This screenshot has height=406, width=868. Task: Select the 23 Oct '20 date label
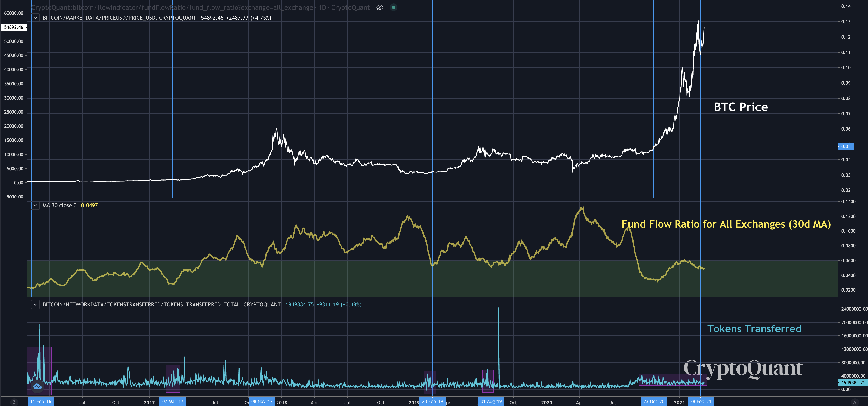click(x=654, y=401)
